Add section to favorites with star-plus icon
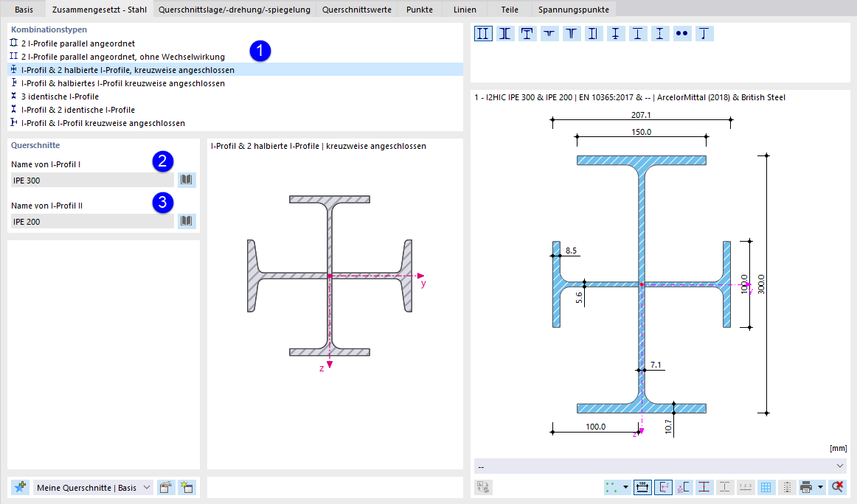The width and height of the screenshot is (857, 504). click(x=20, y=487)
